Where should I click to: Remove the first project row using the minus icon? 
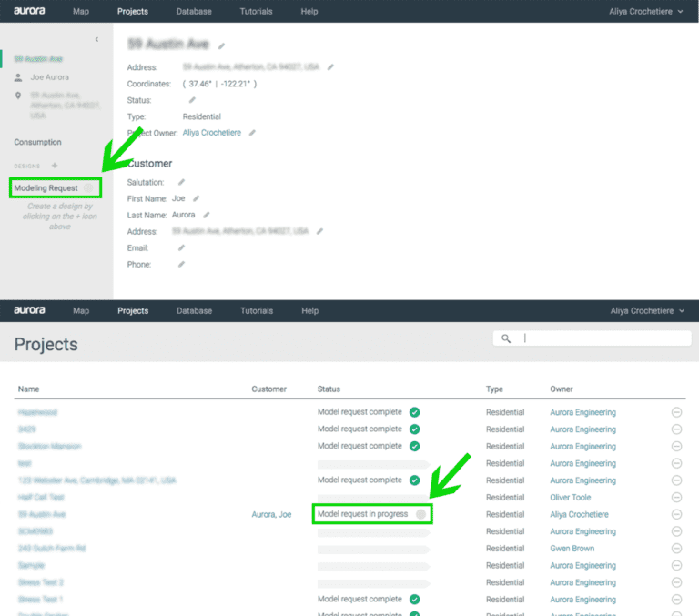(x=676, y=412)
